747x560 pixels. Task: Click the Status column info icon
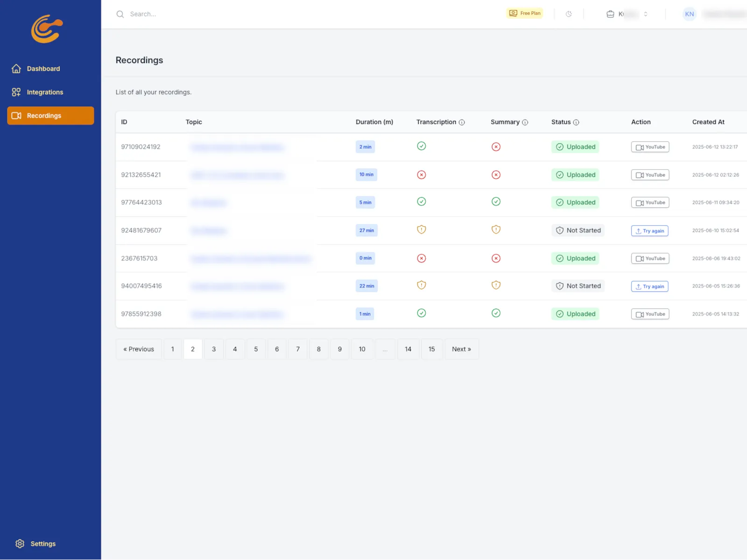[576, 122]
